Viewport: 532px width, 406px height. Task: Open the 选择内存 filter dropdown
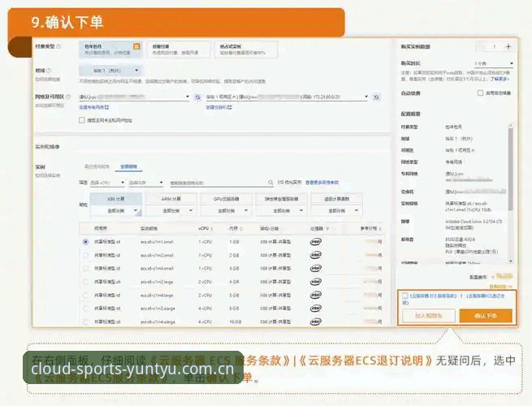point(146,183)
